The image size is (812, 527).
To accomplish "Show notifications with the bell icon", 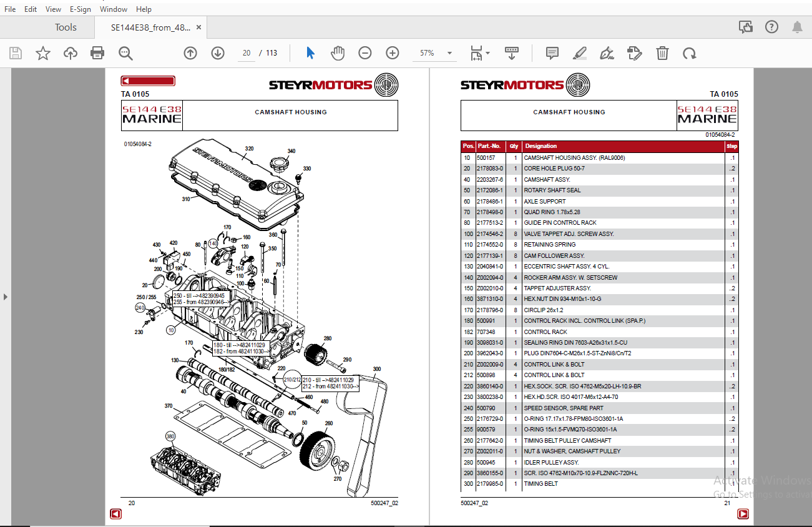I will pos(797,27).
